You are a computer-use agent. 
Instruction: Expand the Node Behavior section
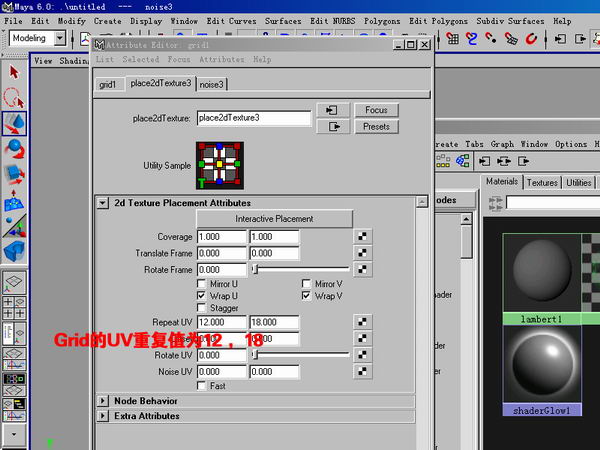[103, 401]
